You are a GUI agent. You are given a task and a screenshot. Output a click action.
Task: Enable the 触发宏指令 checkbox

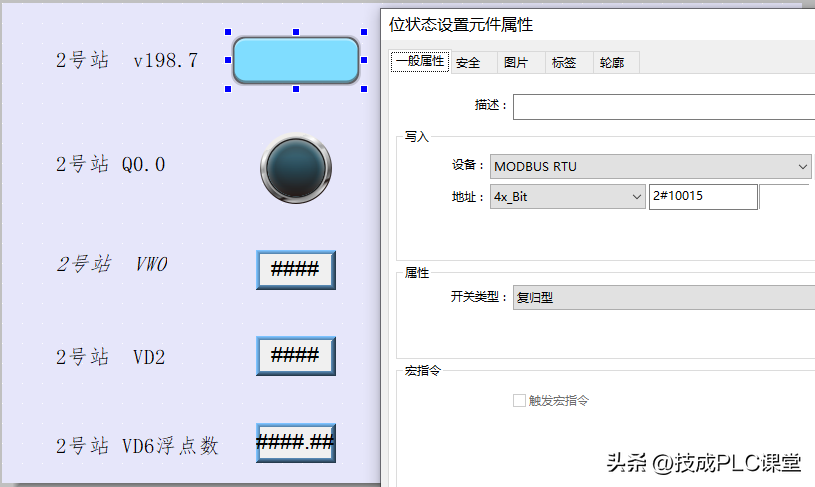519,400
